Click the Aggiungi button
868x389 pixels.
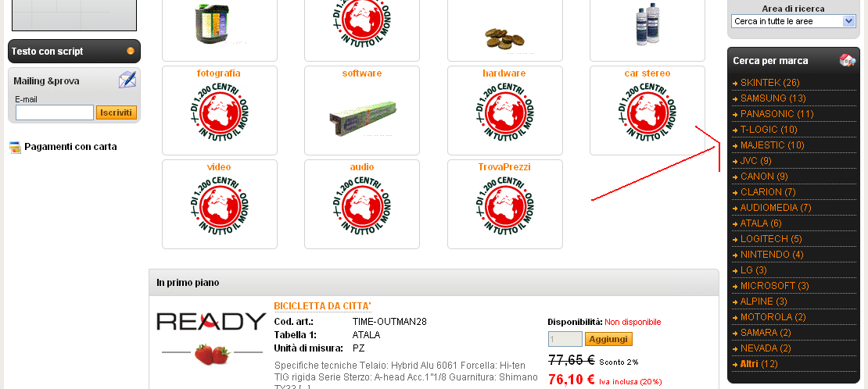(608, 339)
